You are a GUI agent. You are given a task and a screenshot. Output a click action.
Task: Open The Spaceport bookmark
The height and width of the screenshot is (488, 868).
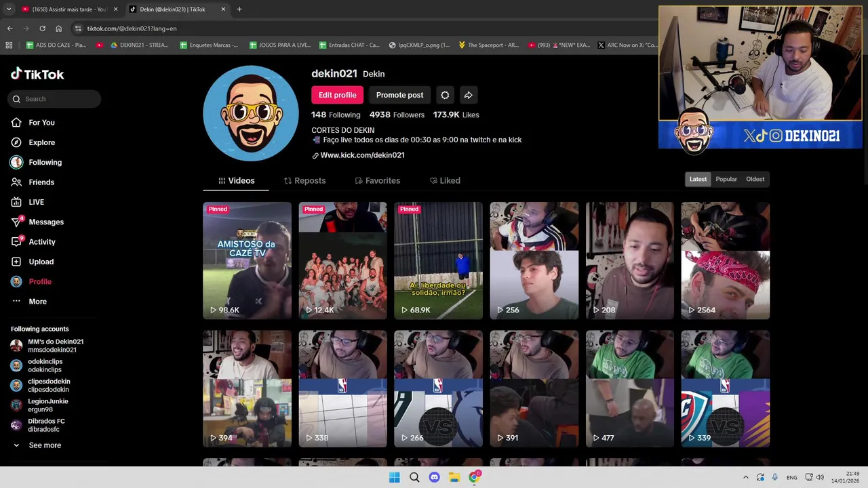coord(488,45)
